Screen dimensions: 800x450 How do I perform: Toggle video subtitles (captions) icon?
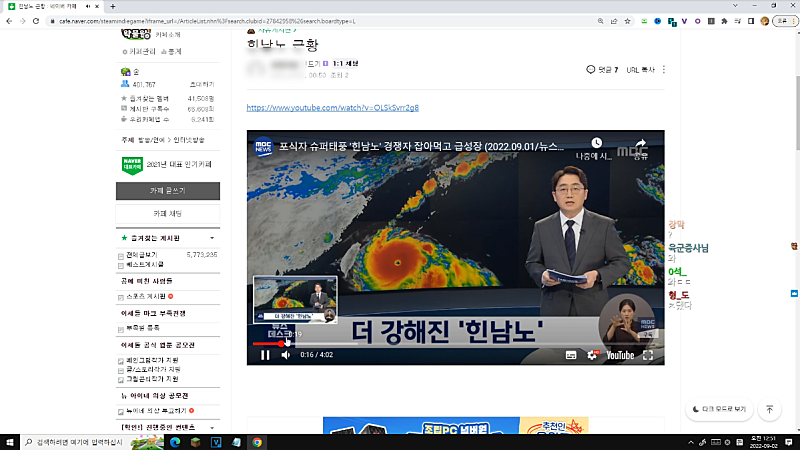tap(571, 355)
